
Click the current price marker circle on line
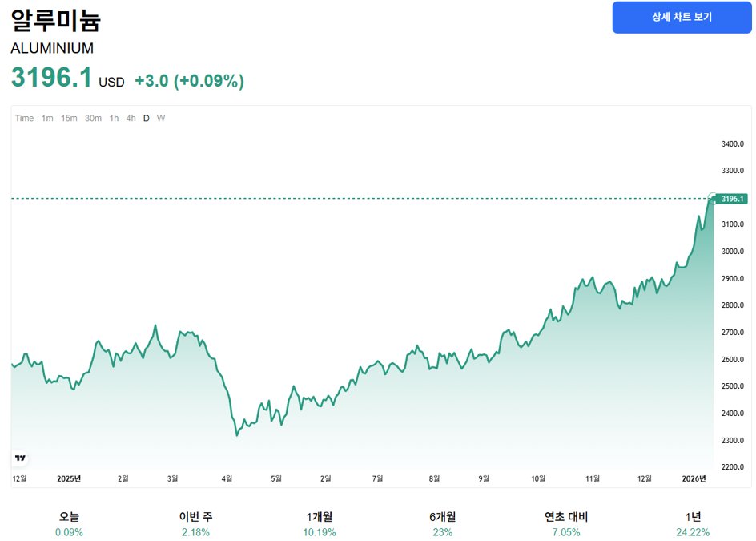pos(714,198)
